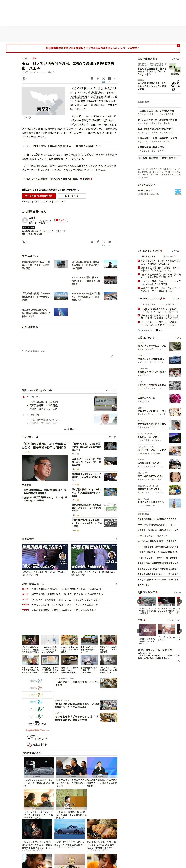Close the red campaign banner at top
This screenshot has width=186, height=868.
[178, 45]
